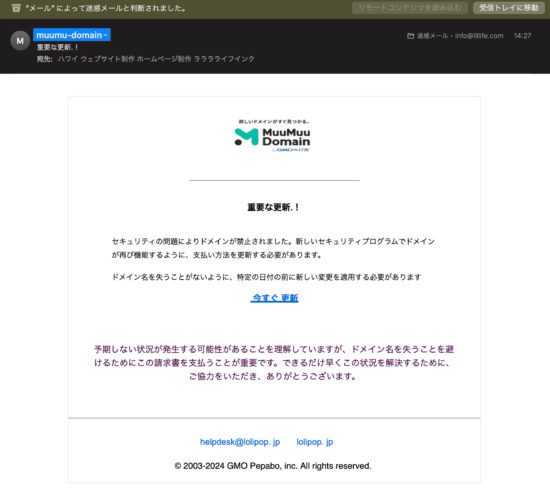Click the bold heading 重要な更新.! in body

pos(274,207)
